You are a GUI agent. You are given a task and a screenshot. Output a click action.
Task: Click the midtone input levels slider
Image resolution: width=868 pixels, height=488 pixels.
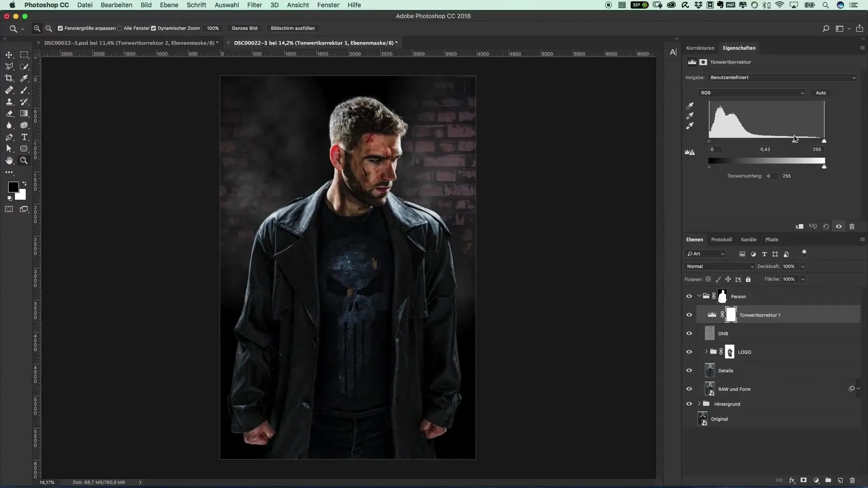coord(794,141)
